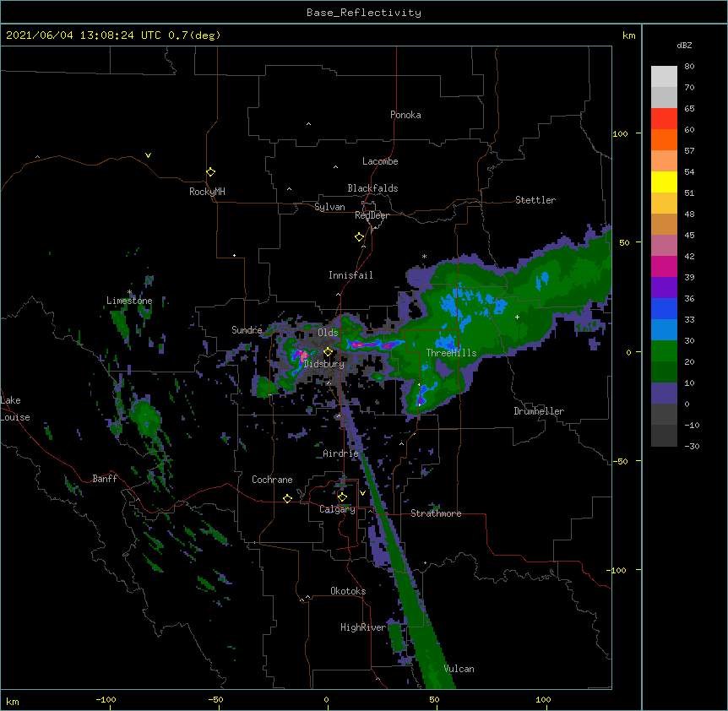728x711 pixels.
Task: Click the Sundre label
Action: (247, 330)
